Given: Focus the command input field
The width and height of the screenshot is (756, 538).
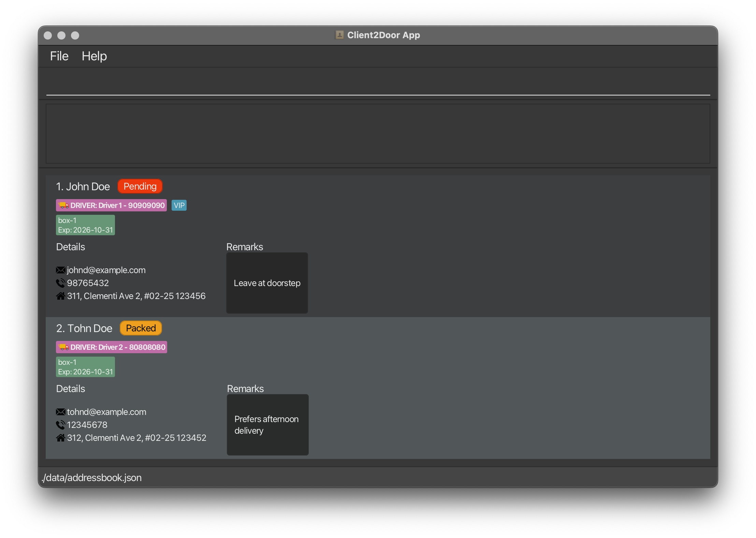Looking at the screenshot, I should pos(378,85).
